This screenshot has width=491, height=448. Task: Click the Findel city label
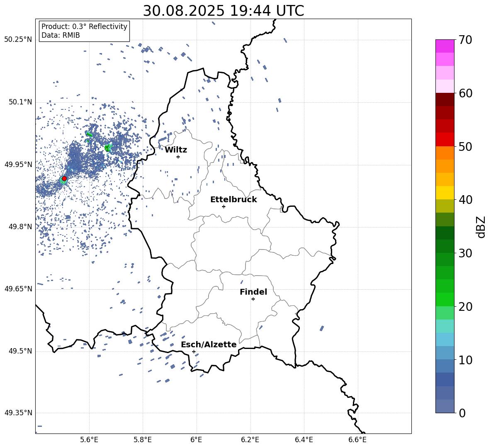click(x=253, y=292)
